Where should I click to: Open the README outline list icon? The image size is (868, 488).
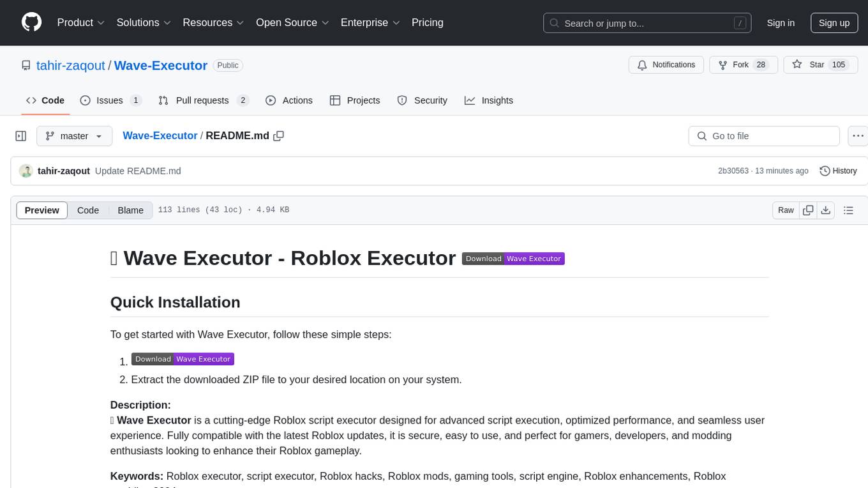pyautogui.click(x=848, y=210)
